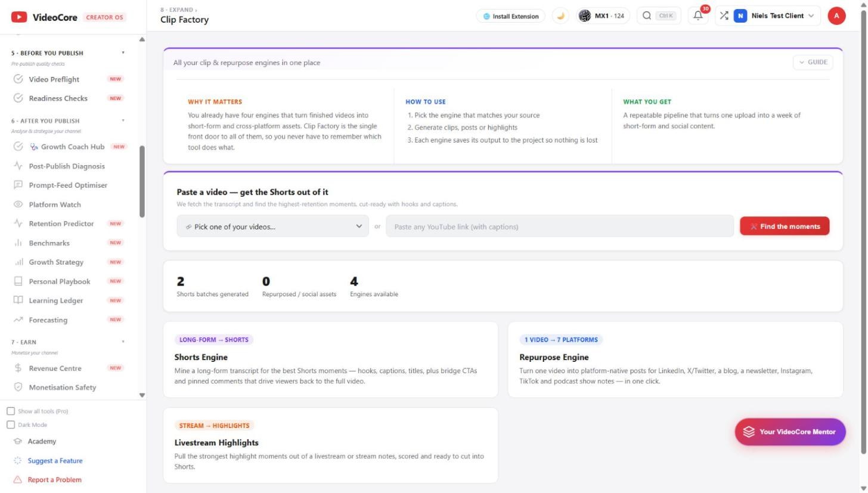Click the VideoCore red play logo icon
Image resolution: width=868 pixels, height=493 pixels.
tap(19, 17)
